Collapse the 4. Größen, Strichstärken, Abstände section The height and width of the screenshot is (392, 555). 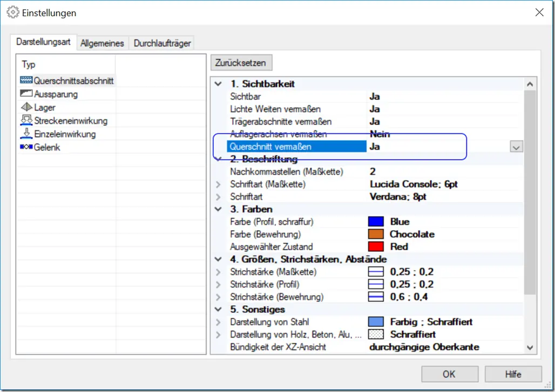(x=219, y=259)
